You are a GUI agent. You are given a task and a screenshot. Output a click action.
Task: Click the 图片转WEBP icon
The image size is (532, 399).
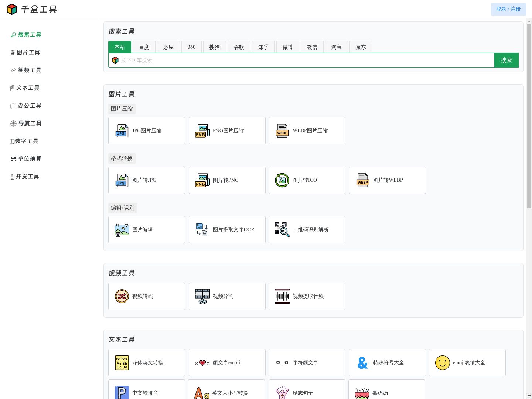(x=363, y=180)
